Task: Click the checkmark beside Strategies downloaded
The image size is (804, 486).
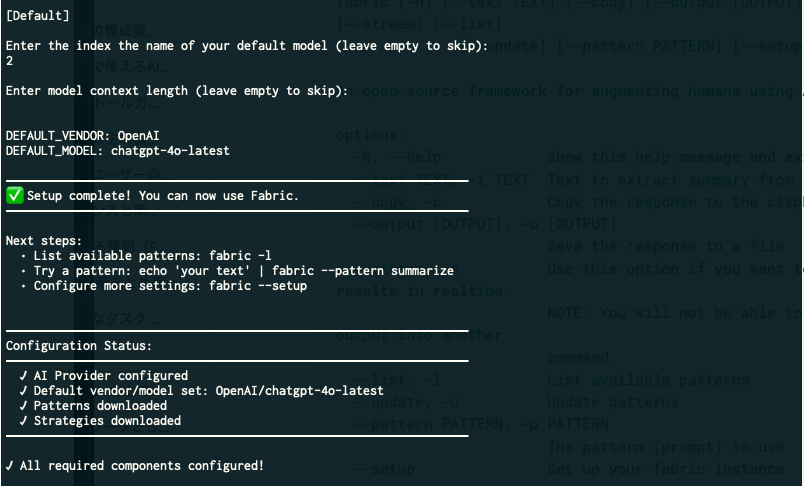Action: [x=22, y=421]
